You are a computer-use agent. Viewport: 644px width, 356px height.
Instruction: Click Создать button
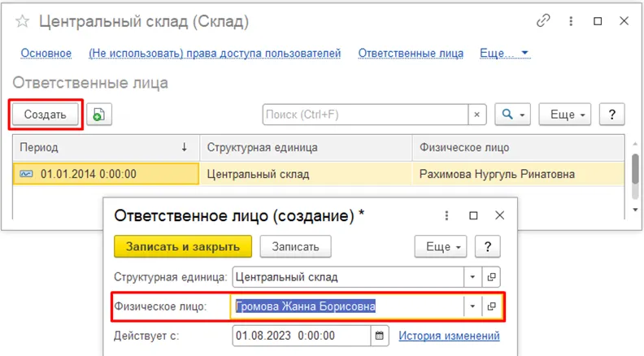point(46,114)
